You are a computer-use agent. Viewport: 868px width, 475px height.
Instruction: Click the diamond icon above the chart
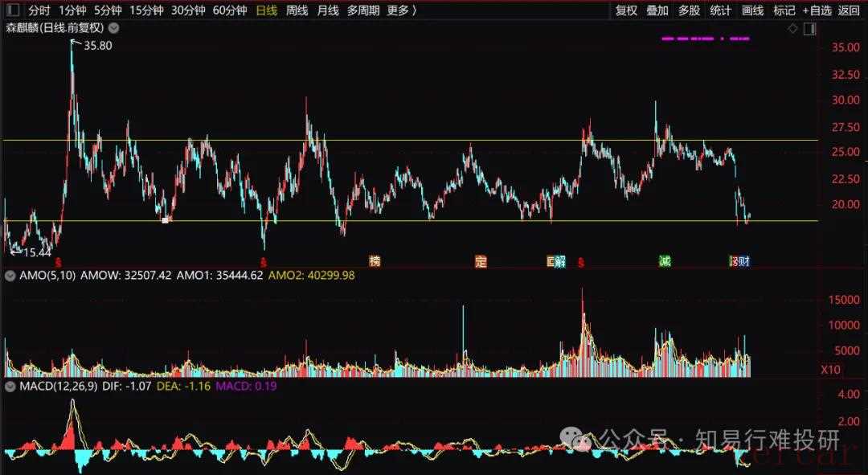click(792, 29)
